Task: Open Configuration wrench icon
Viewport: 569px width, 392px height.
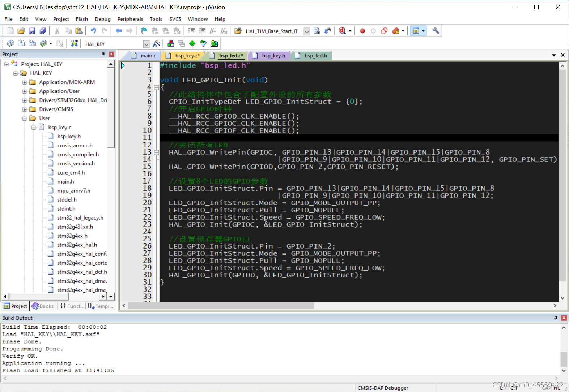Action: pos(436,31)
